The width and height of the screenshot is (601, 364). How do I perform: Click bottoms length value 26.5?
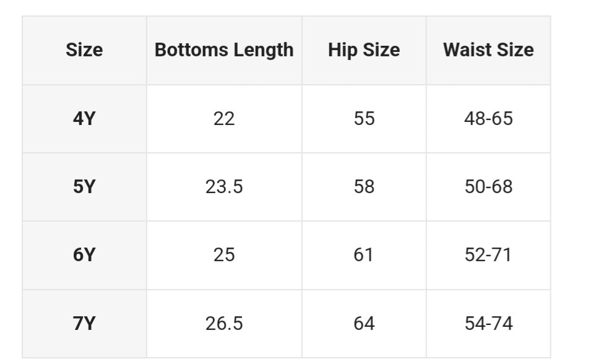[224, 323]
